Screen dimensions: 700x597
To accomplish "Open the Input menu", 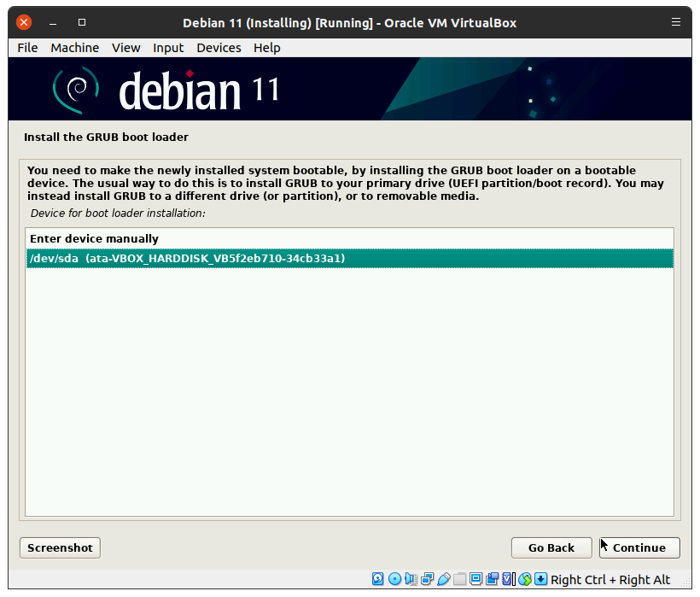I will pyautogui.click(x=168, y=48).
